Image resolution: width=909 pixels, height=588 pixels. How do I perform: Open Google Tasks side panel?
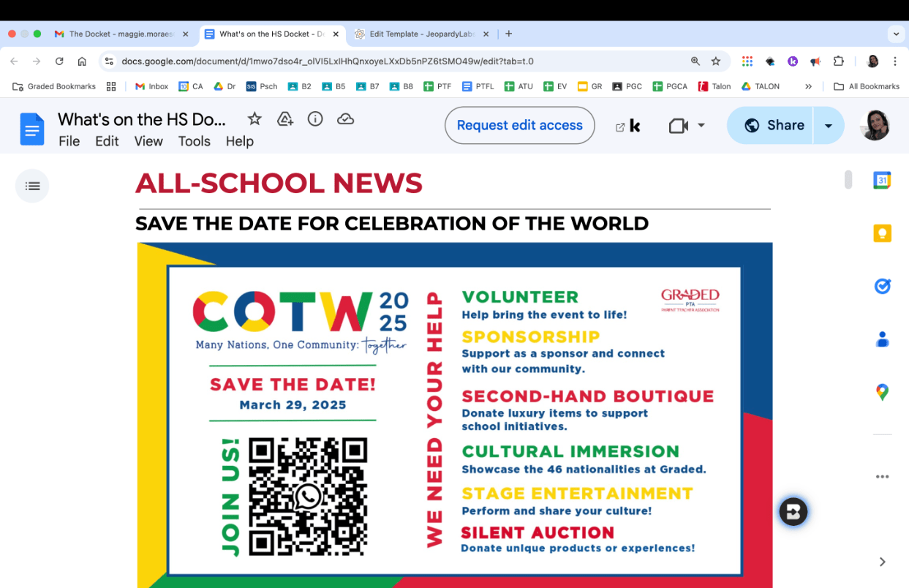(x=883, y=287)
